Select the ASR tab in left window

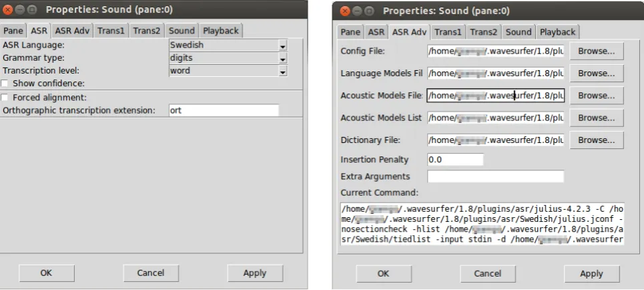(39, 31)
